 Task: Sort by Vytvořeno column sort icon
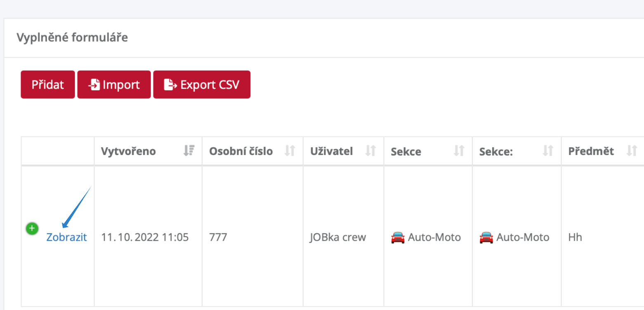pos(189,151)
